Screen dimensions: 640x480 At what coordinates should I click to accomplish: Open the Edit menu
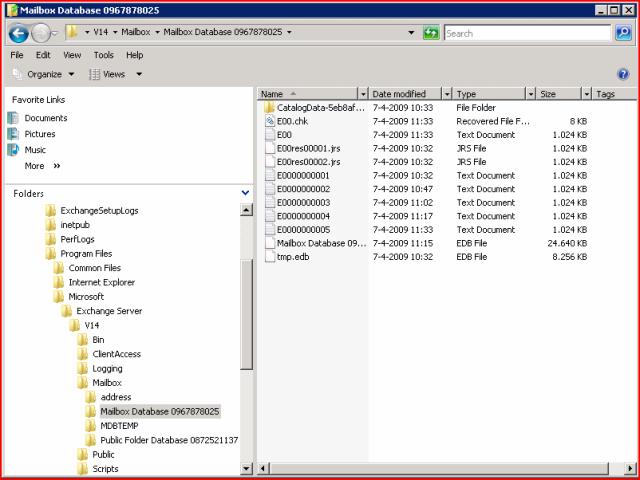43,55
